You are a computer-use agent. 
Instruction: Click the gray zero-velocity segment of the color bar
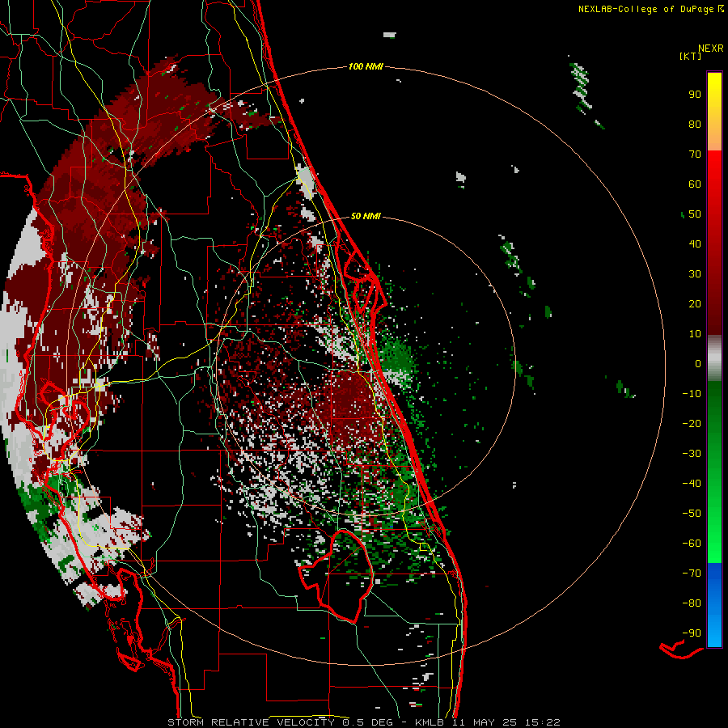[714, 358]
